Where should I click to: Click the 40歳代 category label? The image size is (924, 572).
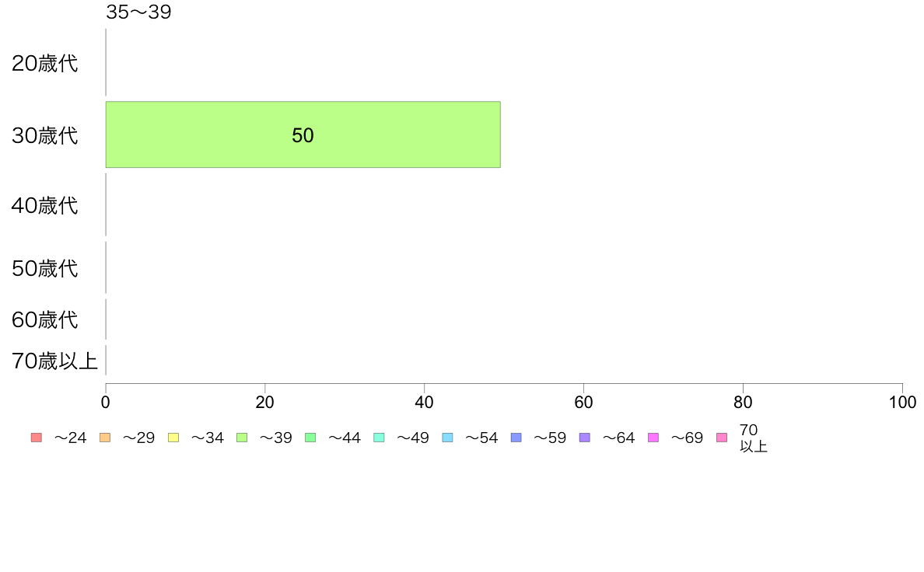[x=45, y=206]
